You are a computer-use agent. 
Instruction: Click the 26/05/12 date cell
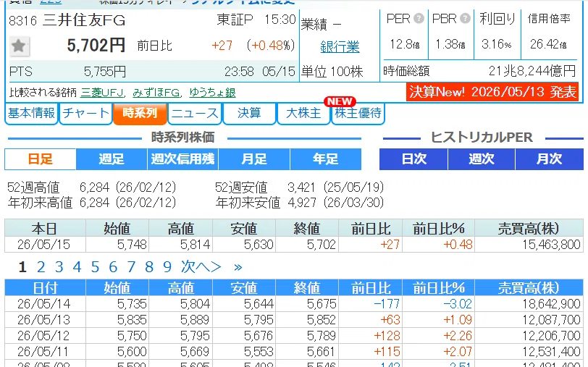(x=44, y=335)
